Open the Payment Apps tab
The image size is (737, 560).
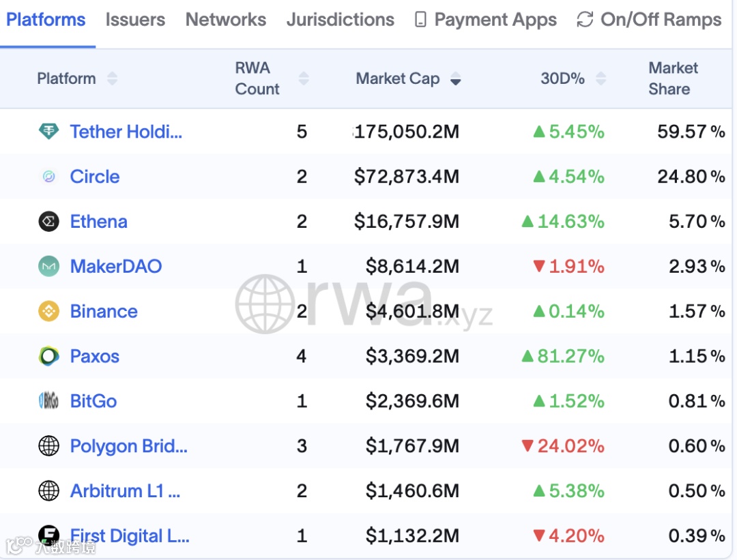[495, 20]
